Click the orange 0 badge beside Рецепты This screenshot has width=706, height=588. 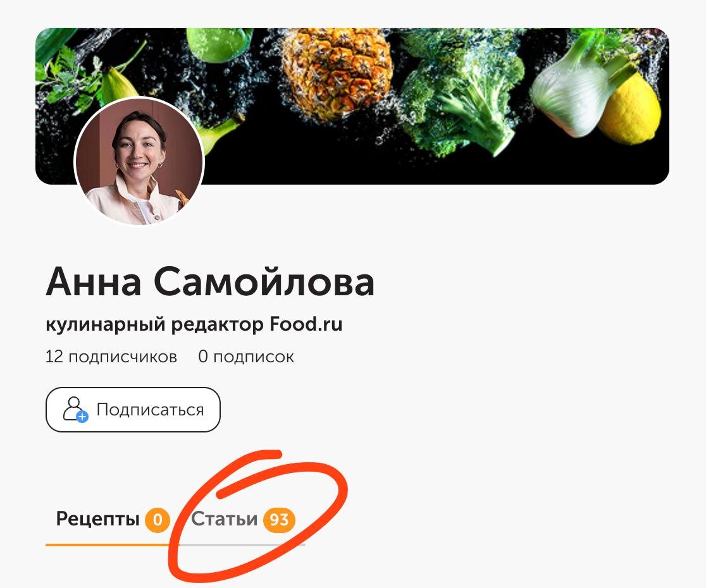157,520
